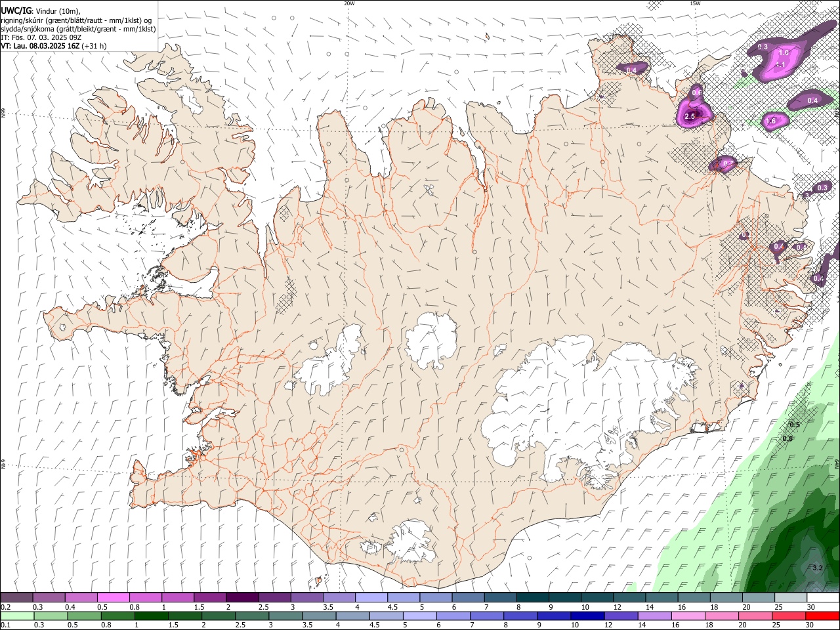Viewport: 840px width, 630px height.
Task: Click the 'slydda/snjókoma' legend description line
Action: (78, 29)
